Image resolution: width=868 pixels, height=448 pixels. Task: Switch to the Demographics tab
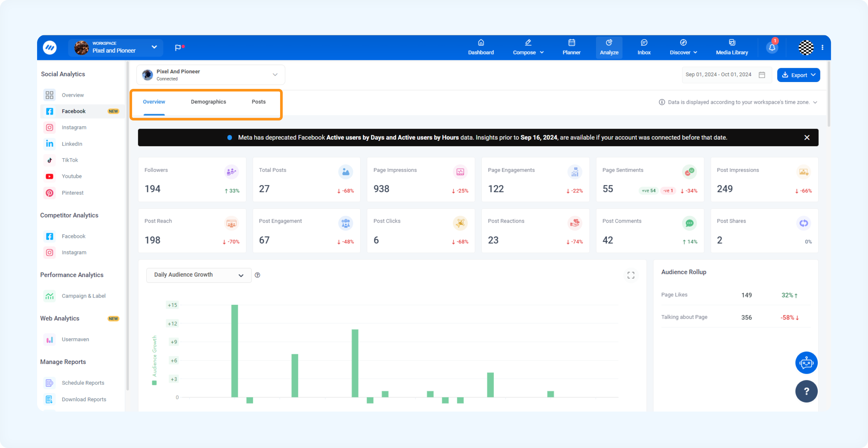coord(208,102)
